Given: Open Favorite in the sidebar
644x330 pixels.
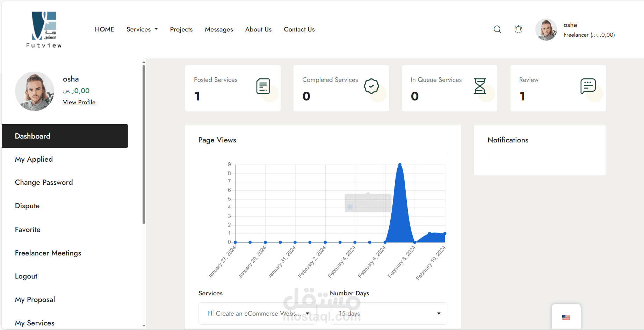Looking at the screenshot, I should point(28,230).
